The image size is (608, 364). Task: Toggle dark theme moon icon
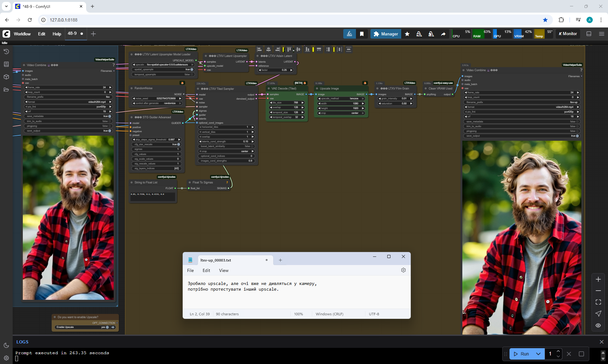click(x=6, y=345)
